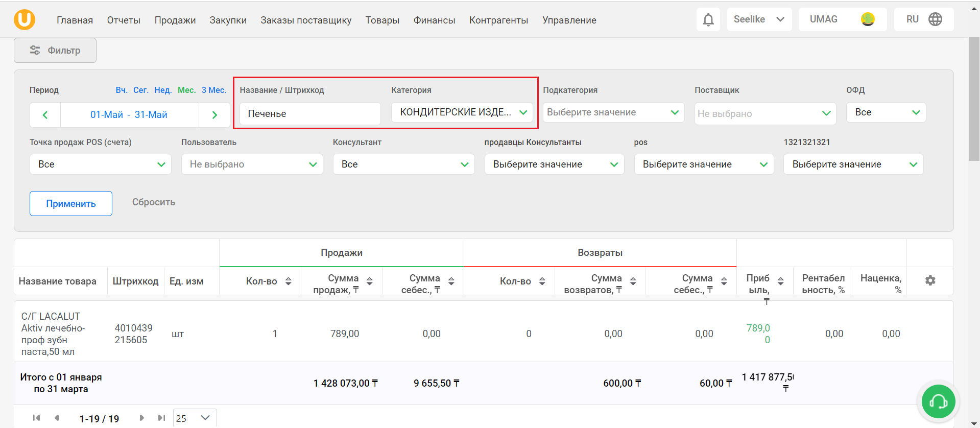Sort by sales Кол-во column
Image resolution: width=980 pixels, height=428 pixels.
(x=289, y=281)
